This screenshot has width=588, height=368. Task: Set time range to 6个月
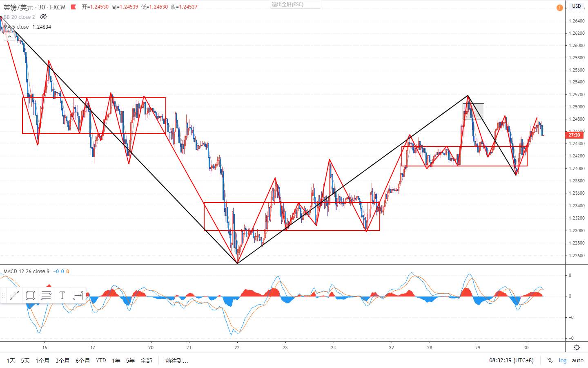pyautogui.click(x=82, y=360)
